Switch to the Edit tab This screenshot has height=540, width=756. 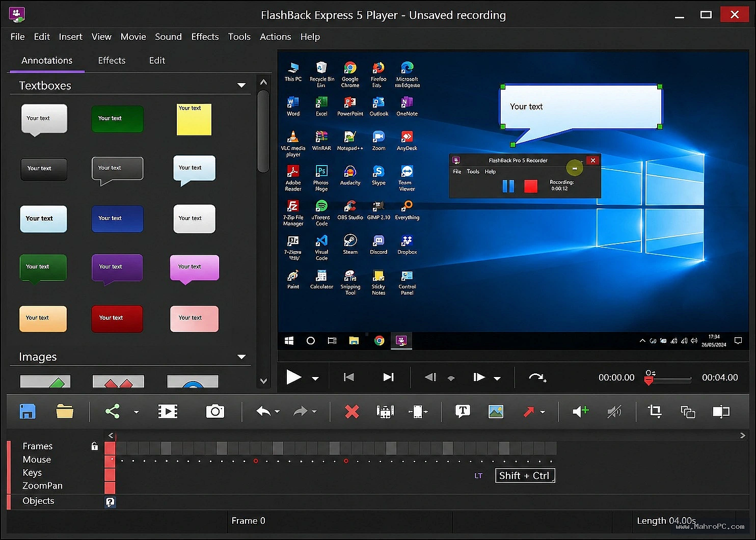[157, 60]
